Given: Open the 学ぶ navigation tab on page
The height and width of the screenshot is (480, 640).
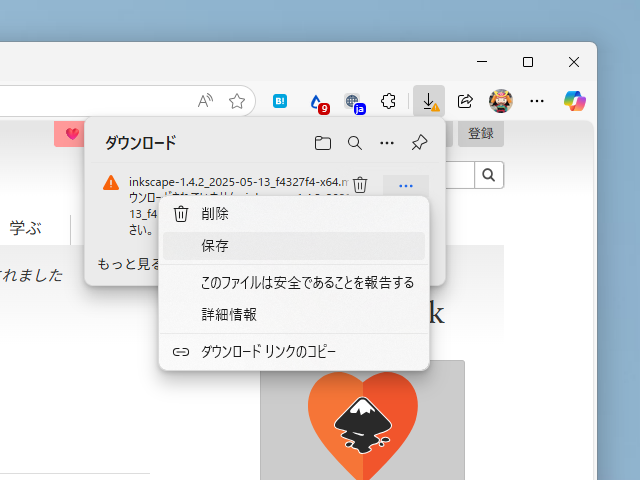Looking at the screenshot, I should [x=26, y=228].
